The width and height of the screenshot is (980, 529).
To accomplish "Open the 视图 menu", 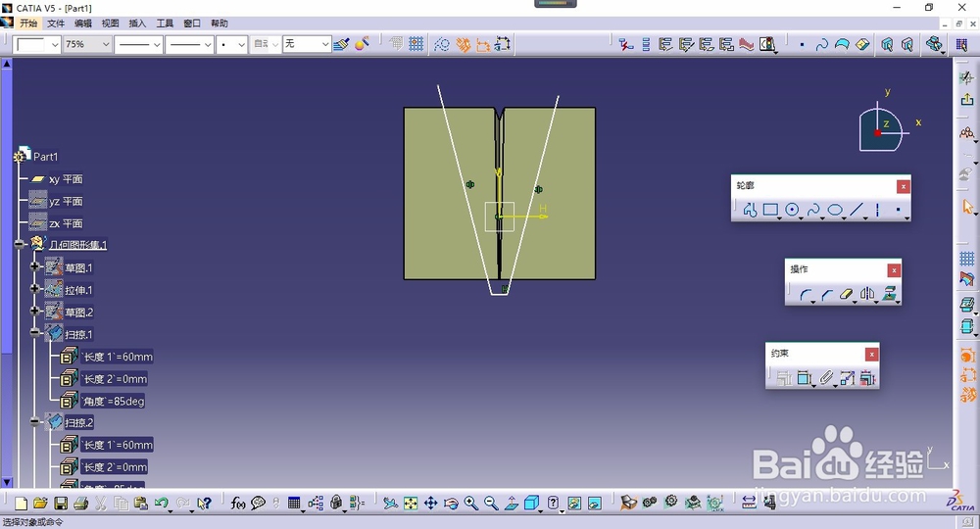I will point(110,24).
